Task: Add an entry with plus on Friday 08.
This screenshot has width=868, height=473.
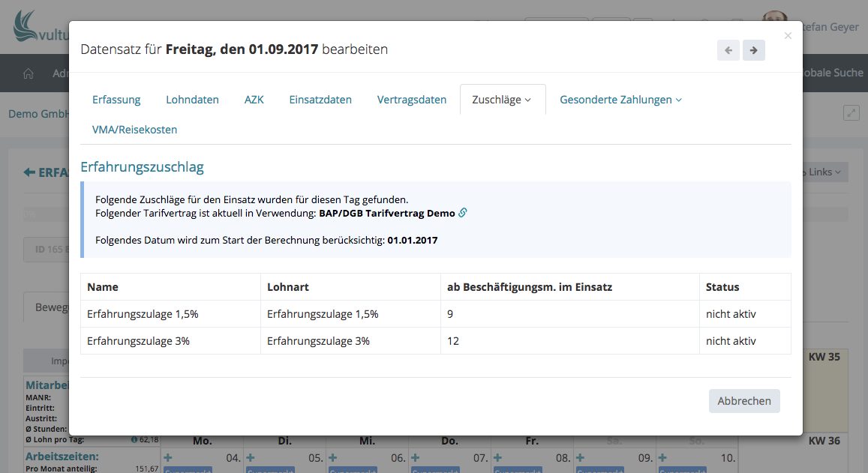Action: coord(498,457)
